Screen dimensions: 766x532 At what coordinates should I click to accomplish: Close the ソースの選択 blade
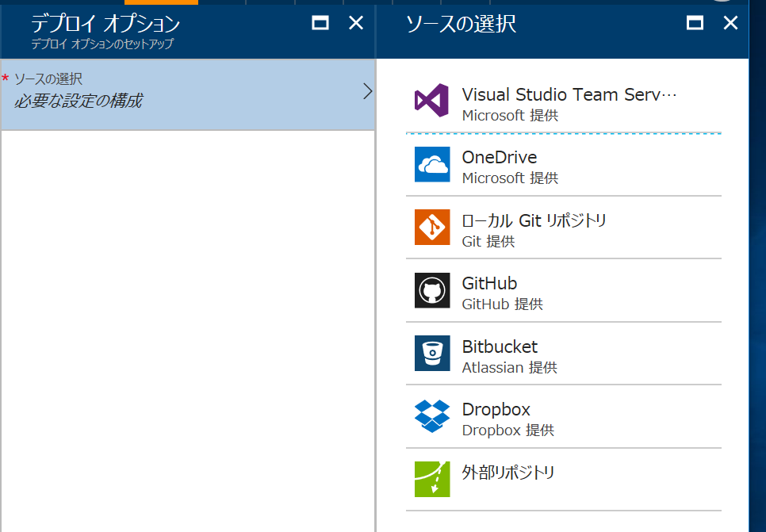(x=731, y=23)
